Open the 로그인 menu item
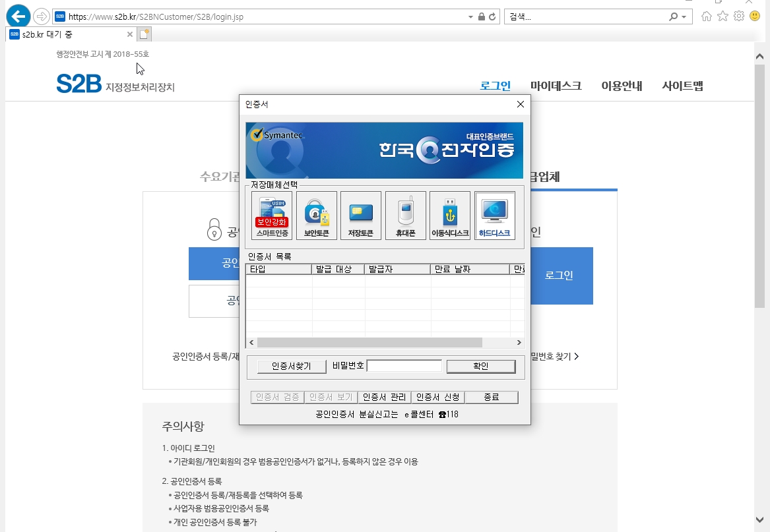The width and height of the screenshot is (770, 532). 495,86
